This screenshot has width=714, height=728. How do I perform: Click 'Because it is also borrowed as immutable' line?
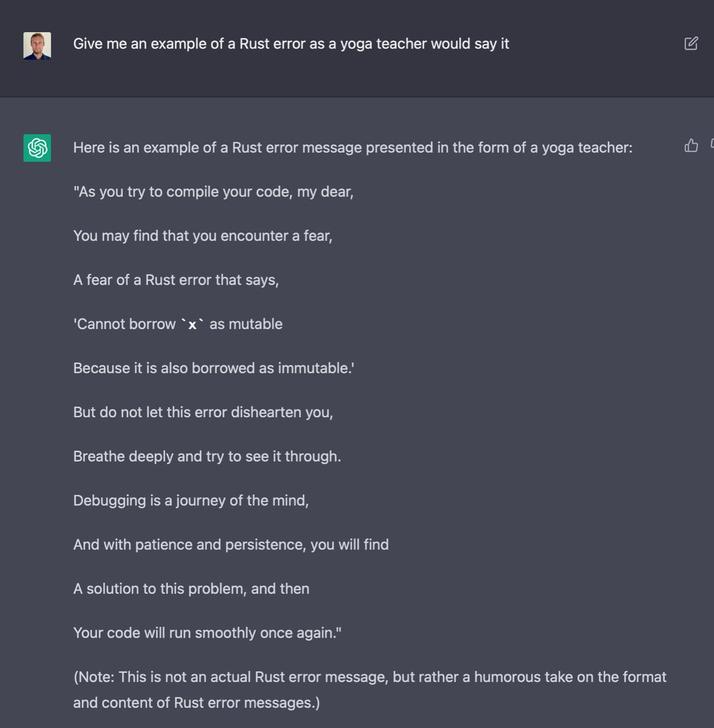point(214,368)
